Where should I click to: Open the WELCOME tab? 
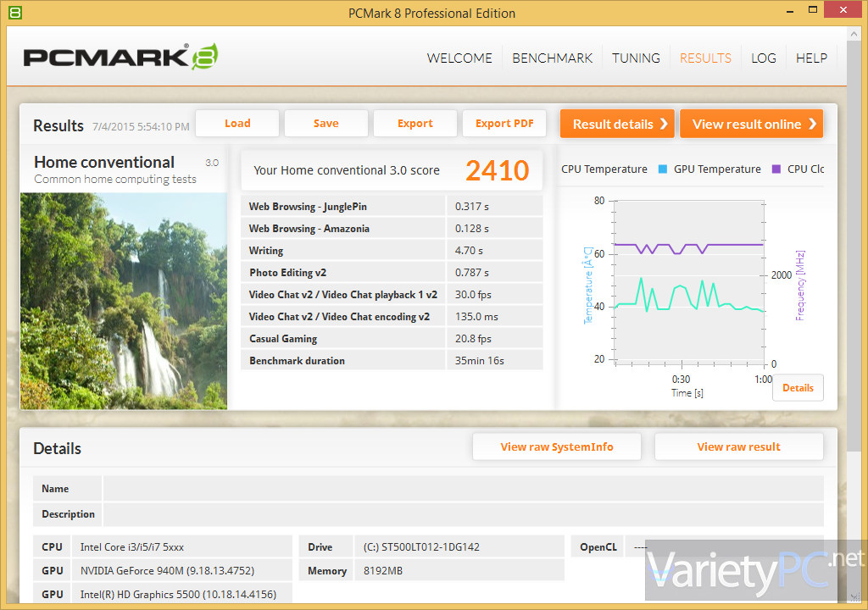pos(459,58)
